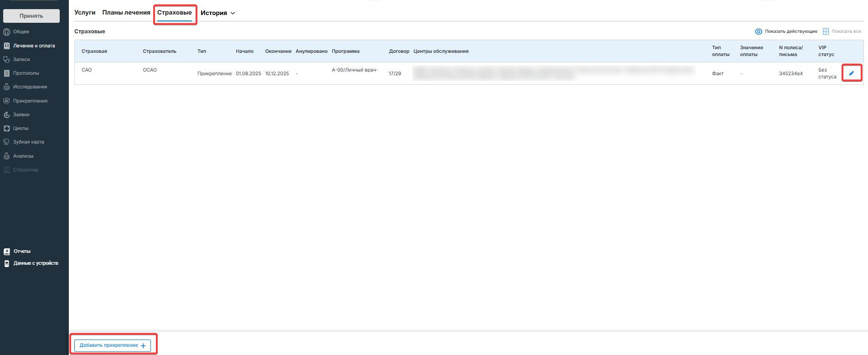Click the Принять button
Viewport: 868px width, 355px height.
[31, 16]
